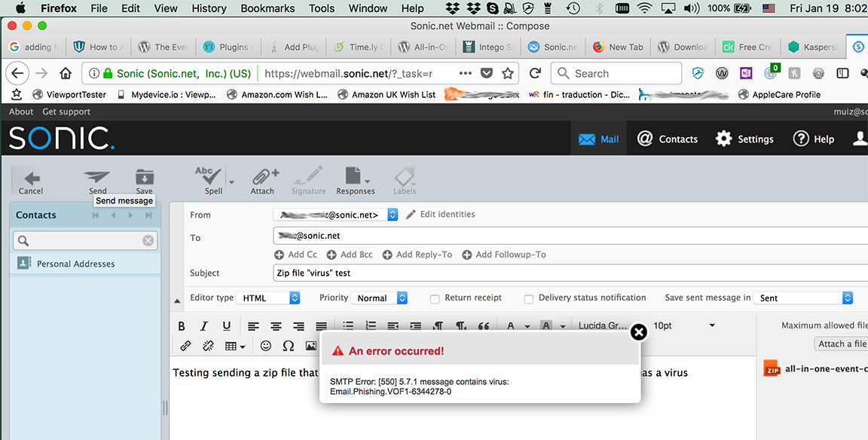The height and width of the screenshot is (440, 868).
Task: Select Personal Addresses in the contacts list
Action: pos(75,264)
